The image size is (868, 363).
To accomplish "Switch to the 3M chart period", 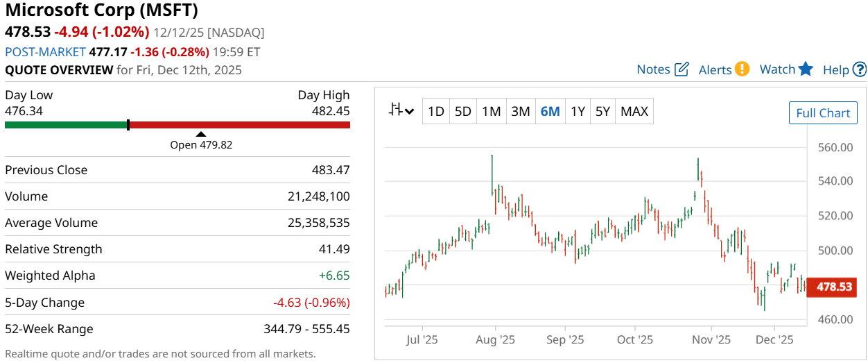I will pos(520,111).
